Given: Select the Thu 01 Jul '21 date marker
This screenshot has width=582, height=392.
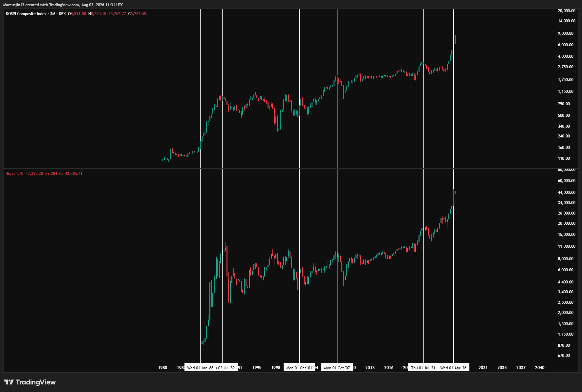Looking at the screenshot, I should click(423, 368).
